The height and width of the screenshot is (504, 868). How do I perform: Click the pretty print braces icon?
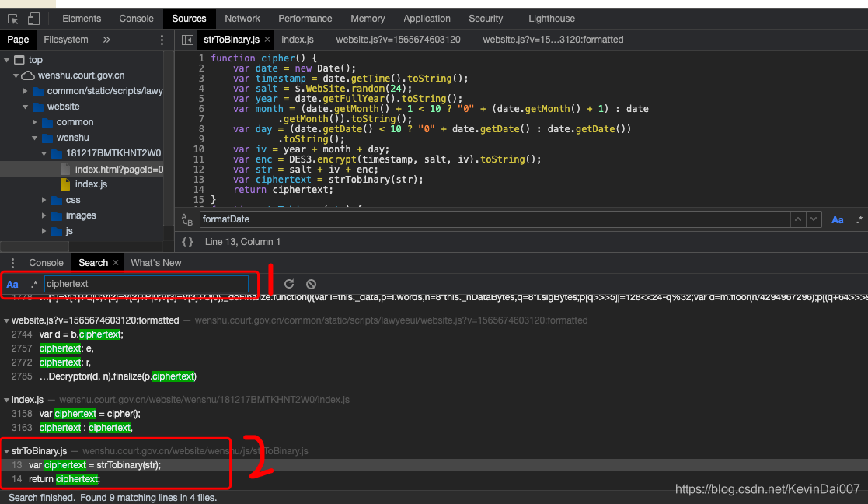187,242
